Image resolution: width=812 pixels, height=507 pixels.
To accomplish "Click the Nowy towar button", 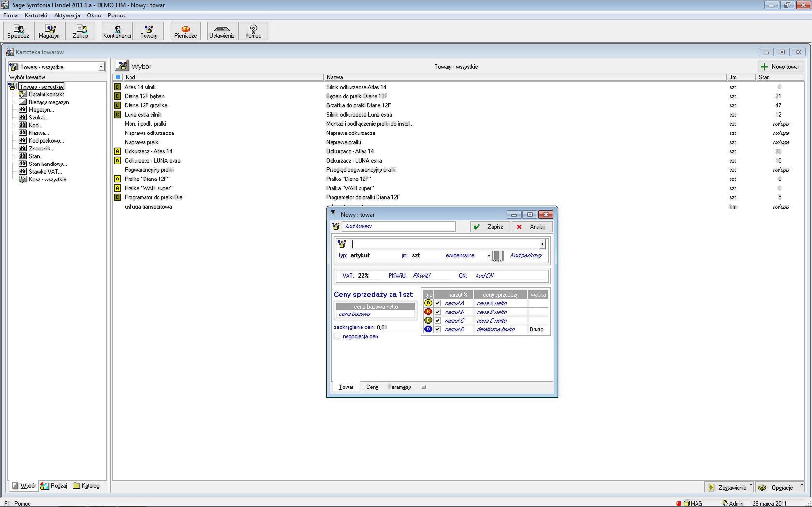I will click(781, 67).
